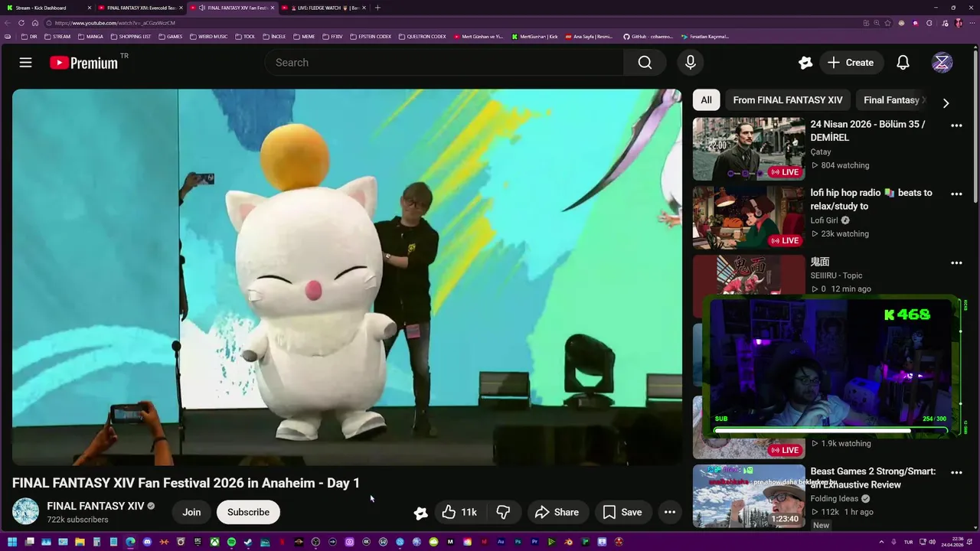Switch to LIVE: FLEDGE WATCH tab
The image size is (980, 551).
click(x=323, y=8)
